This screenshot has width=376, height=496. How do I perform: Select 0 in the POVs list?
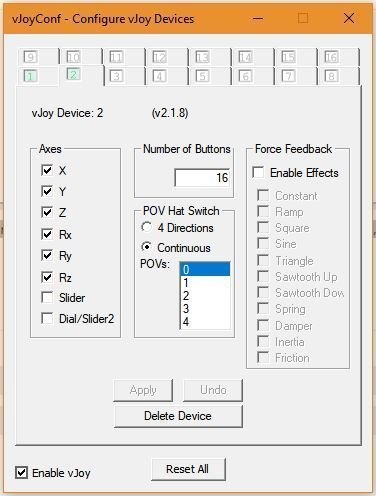click(205, 269)
